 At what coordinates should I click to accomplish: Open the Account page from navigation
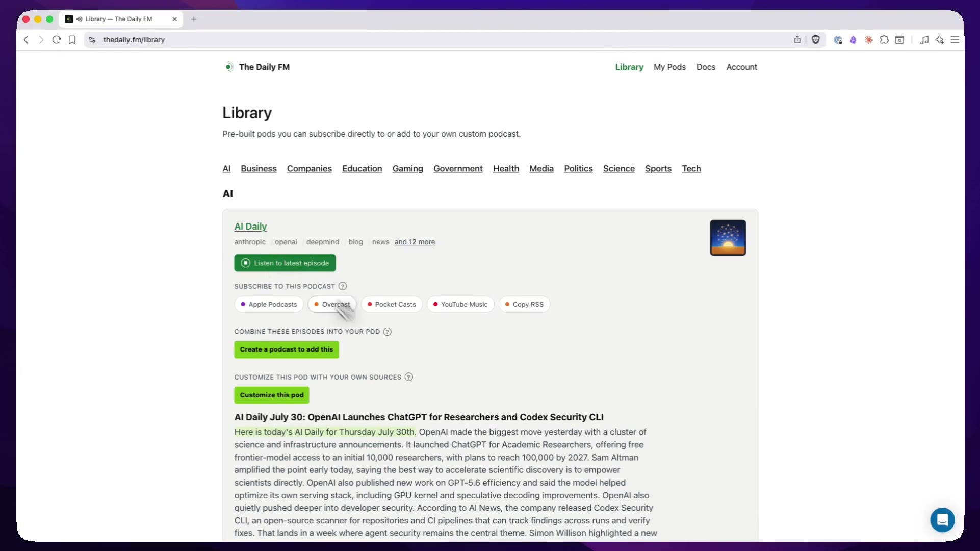tap(742, 67)
